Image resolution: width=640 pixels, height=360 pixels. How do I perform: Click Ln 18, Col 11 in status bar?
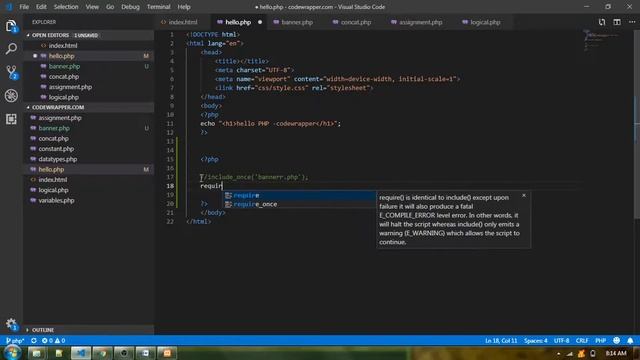[501, 340]
